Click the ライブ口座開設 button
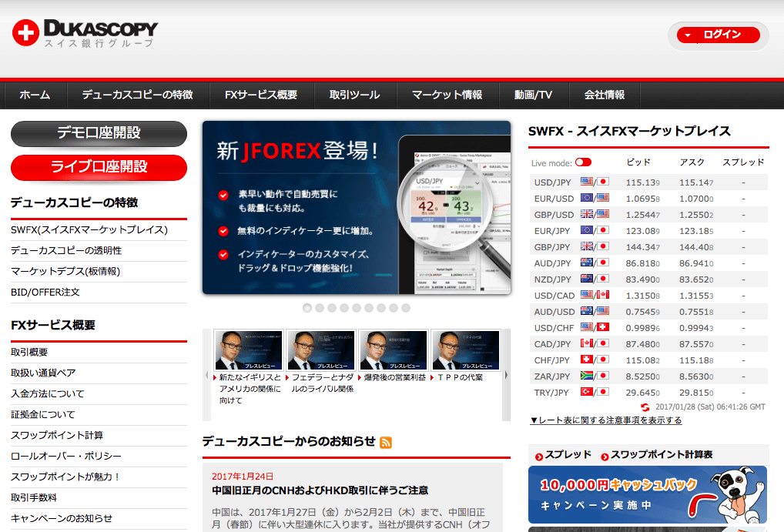 click(x=99, y=168)
